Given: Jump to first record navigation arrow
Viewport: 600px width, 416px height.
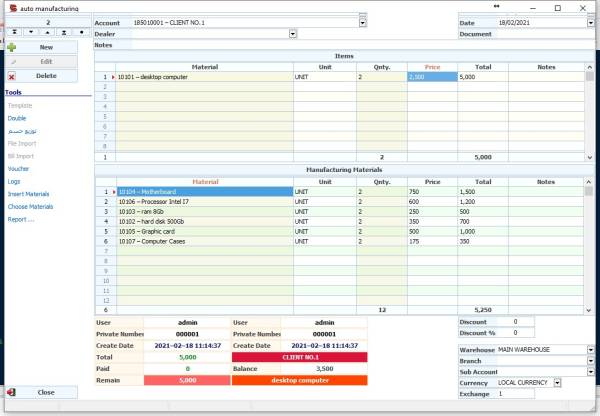Looking at the screenshot, I should [x=15, y=32].
